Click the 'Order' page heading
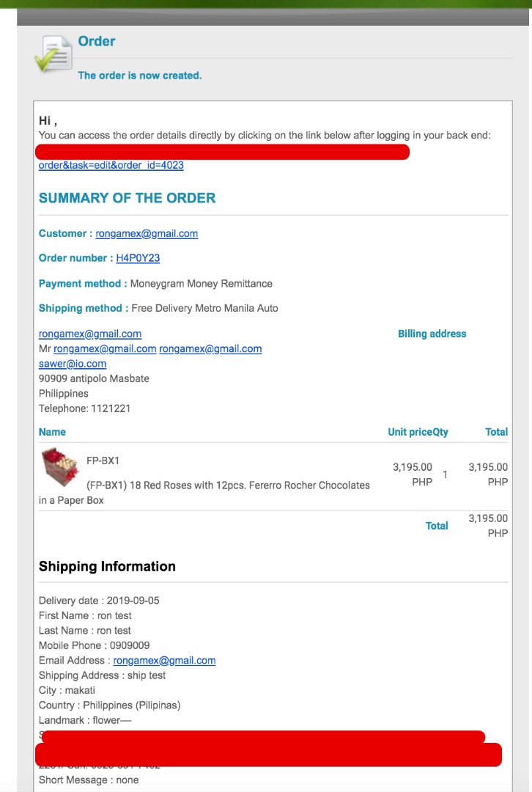 [x=97, y=42]
